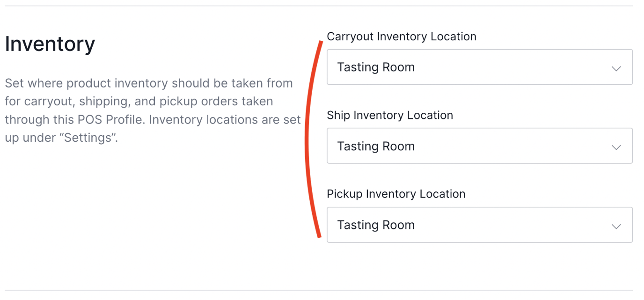This screenshot has width=644, height=300.
Task: Open the Ship Inventory Location dropdown
Action: point(479,146)
